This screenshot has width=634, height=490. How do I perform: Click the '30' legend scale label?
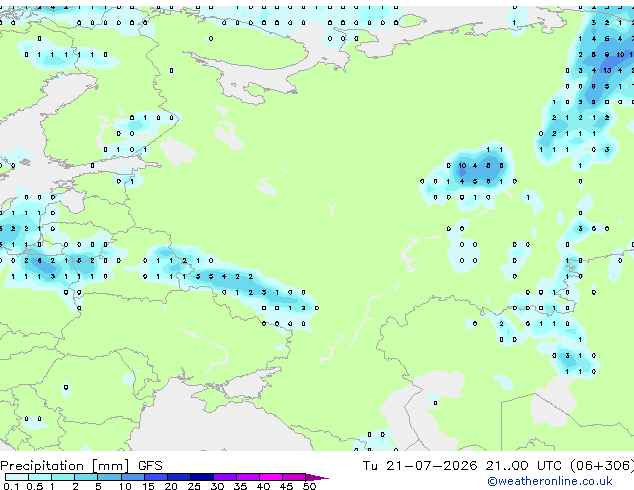[x=217, y=486]
